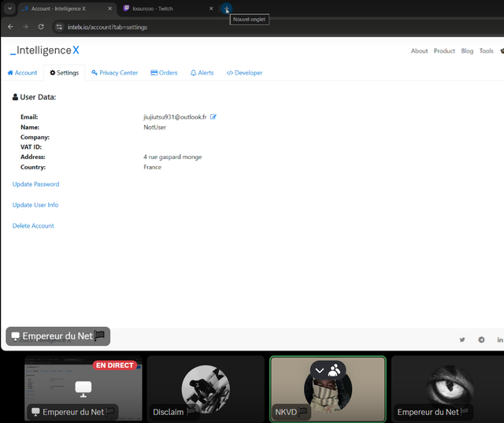Screen dimensions: 504x423
Task: Click the EN DIRECT live badge
Action: [x=115, y=365]
